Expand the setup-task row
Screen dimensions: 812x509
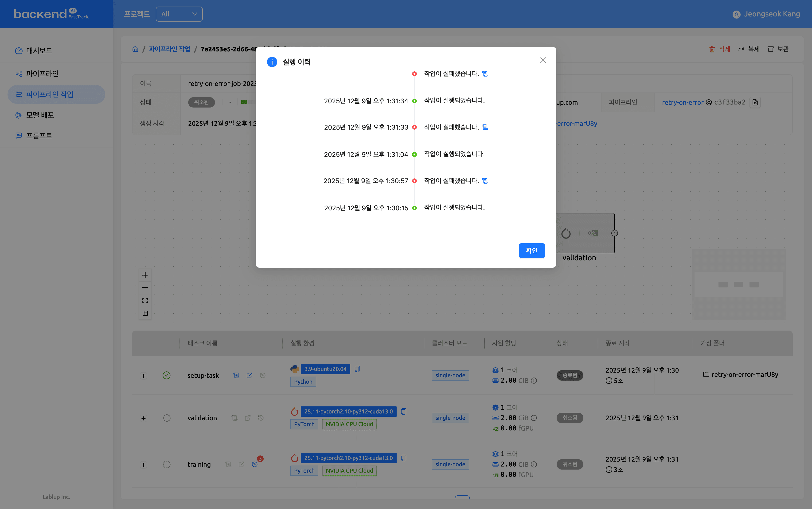[144, 376]
